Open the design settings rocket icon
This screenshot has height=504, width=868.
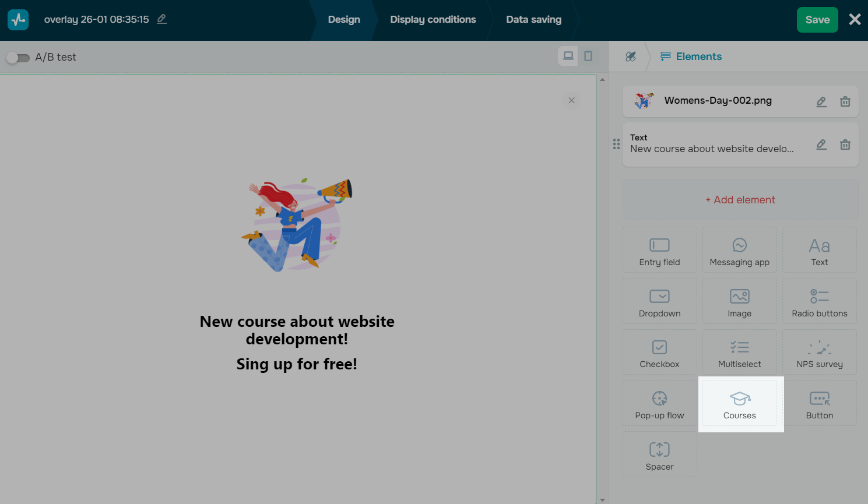tap(631, 57)
